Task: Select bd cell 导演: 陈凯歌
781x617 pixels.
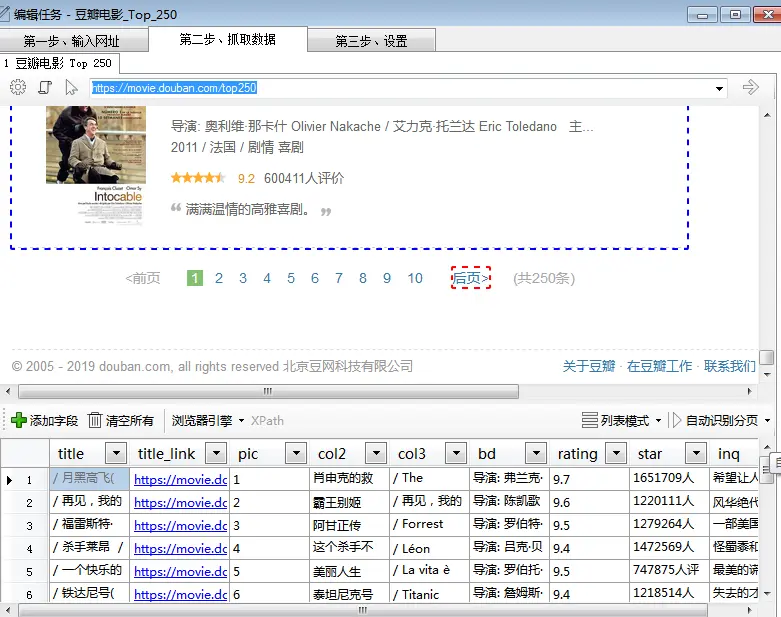Action: point(509,502)
